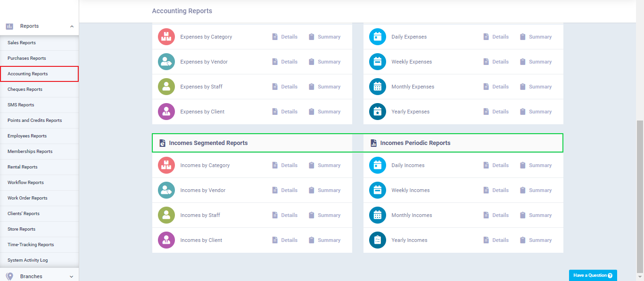
Task: Click the Monthly Incomes report name
Action: (x=412, y=215)
